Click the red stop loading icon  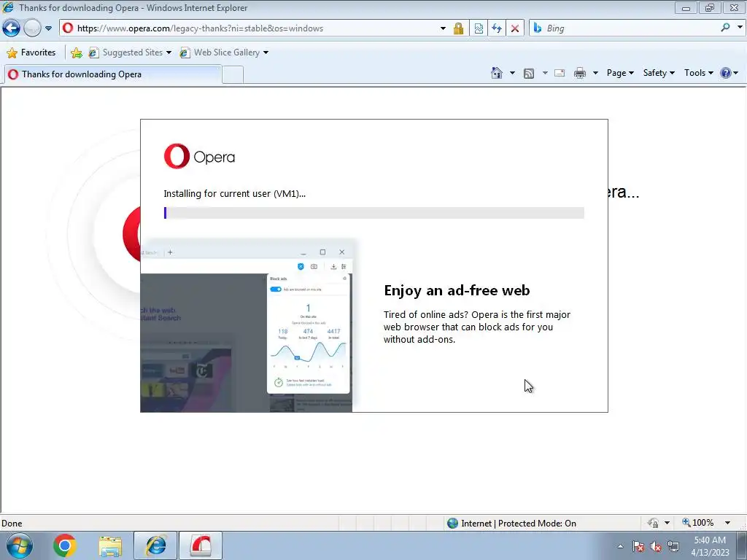pyautogui.click(x=515, y=28)
